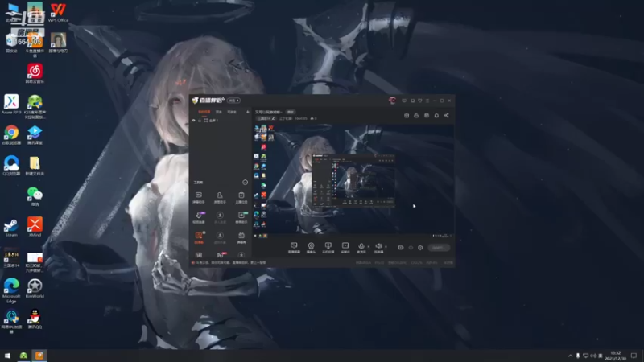The width and height of the screenshot is (644, 362).
Task: Click the speaker icon in bottom bar
Action: point(378,246)
